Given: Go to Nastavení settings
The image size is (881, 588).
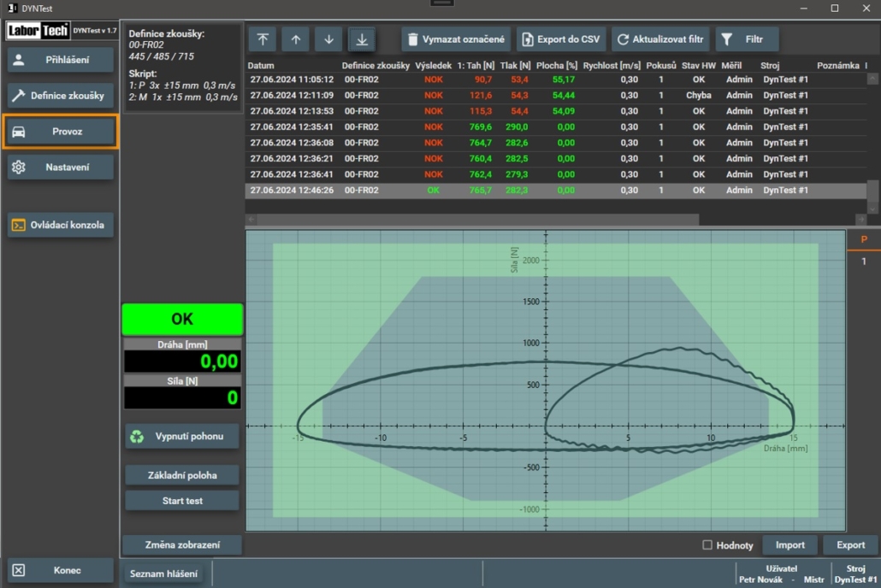Looking at the screenshot, I should [61, 168].
